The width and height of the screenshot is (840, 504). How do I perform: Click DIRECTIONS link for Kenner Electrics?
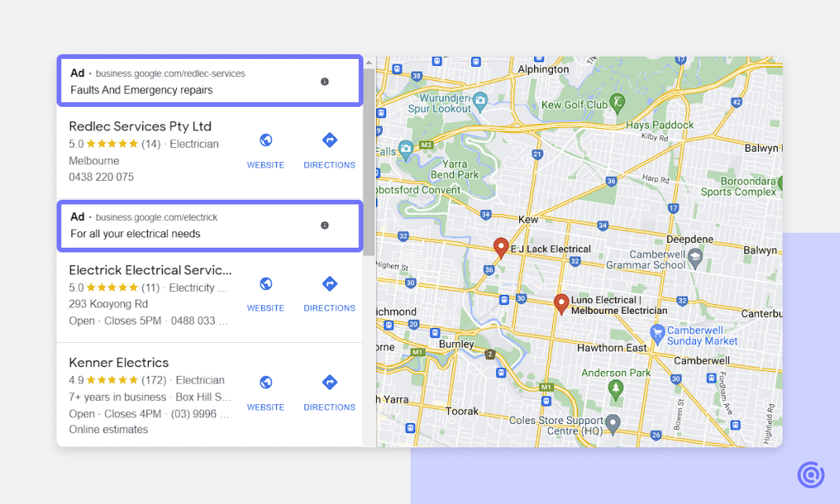click(330, 407)
